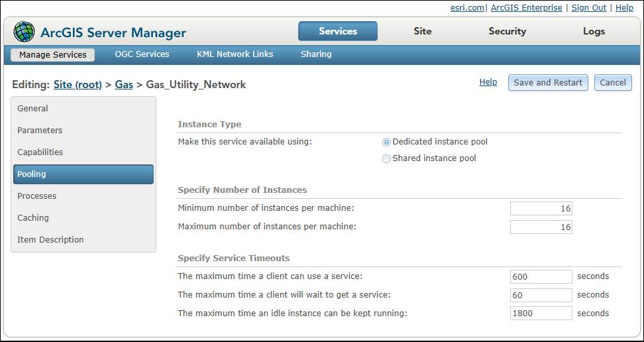644x342 pixels.
Task: Switch to the Site tab
Action: 423,31
